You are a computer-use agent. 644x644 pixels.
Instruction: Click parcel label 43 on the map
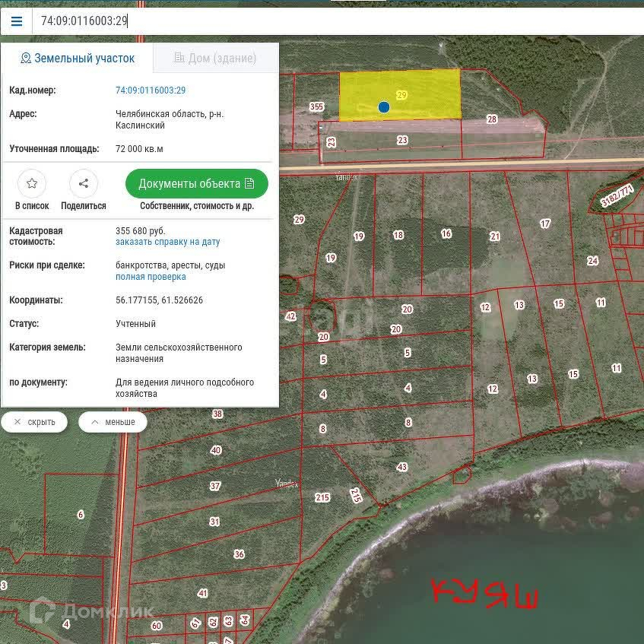tap(402, 467)
